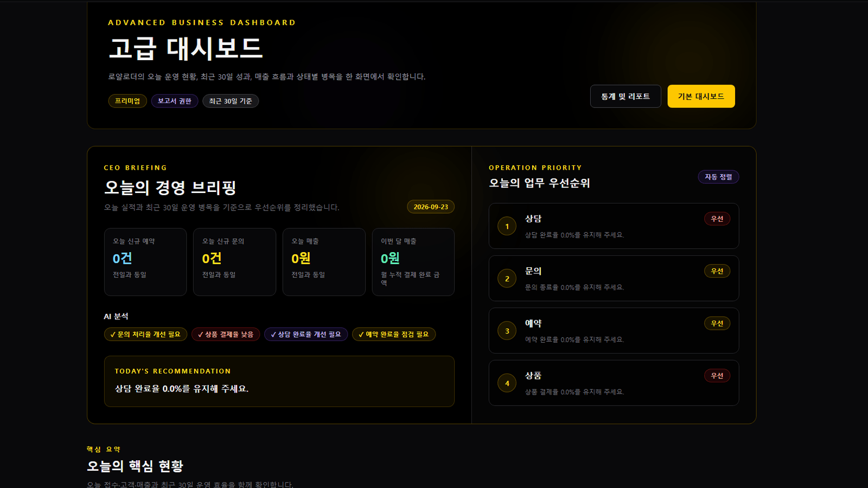Open the 오늘 신규 예약 card
The width and height of the screenshot is (868, 488).
pyautogui.click(x=145, y=262)
